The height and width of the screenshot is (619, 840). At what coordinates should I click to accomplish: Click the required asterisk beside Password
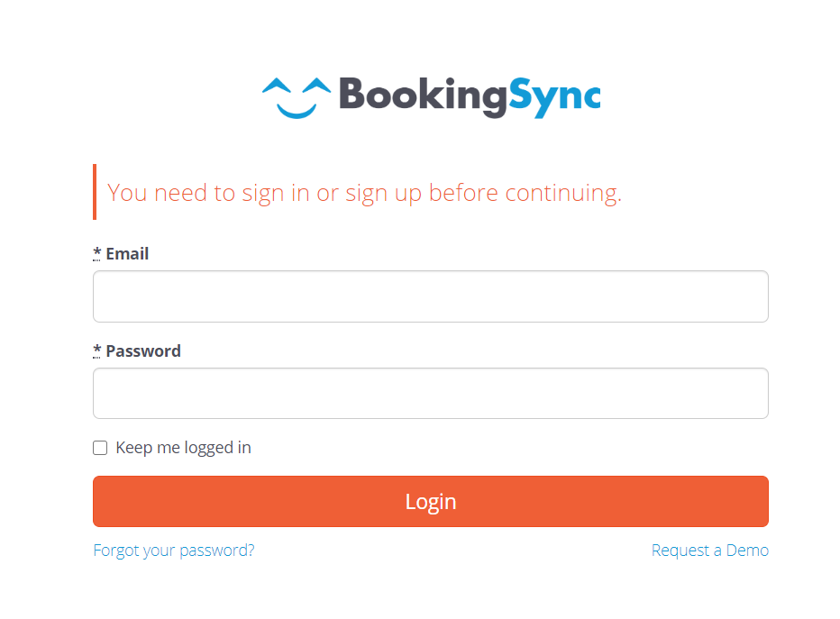coord(97,350)
